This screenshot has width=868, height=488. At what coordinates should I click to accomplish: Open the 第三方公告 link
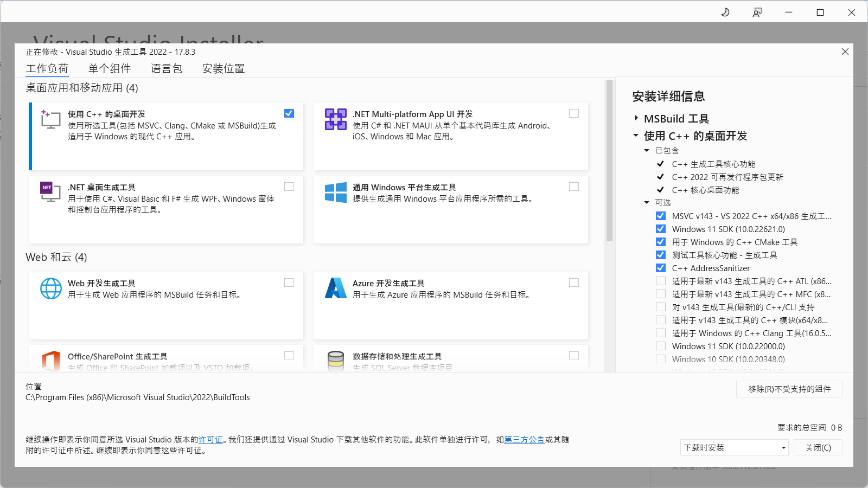tap(525, 440)
